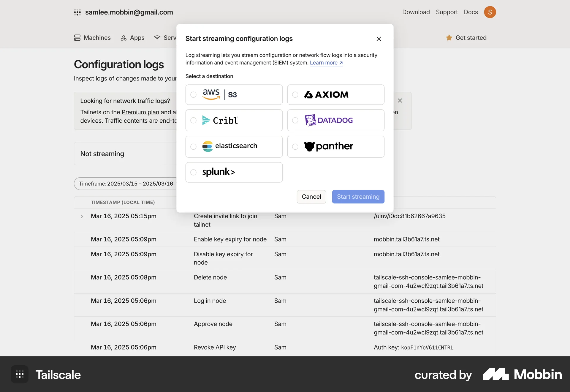Close the streaming configuration dialog
The height and width of the screenshot is (392, 570).
tap(379, 39)
